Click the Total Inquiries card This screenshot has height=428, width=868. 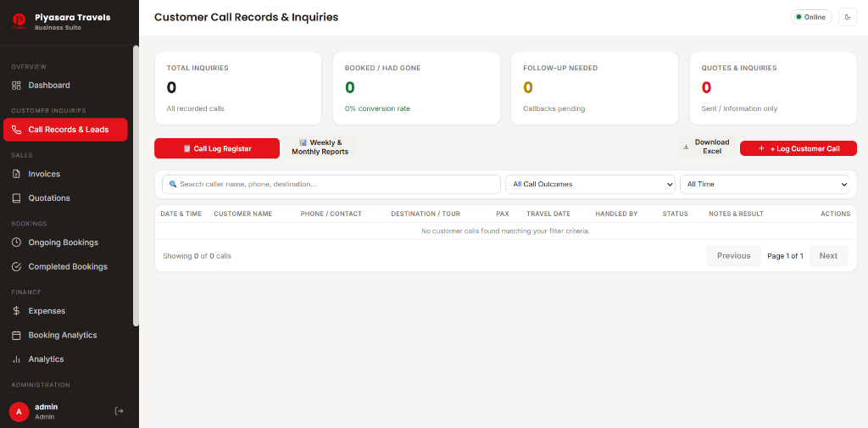(238, 89)
